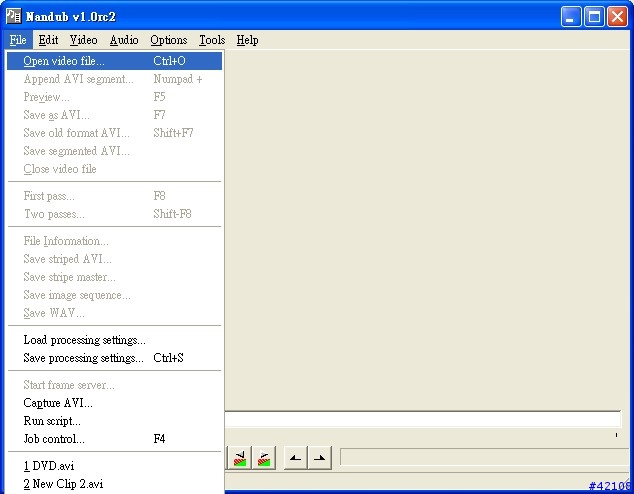Choose Open video file from the menu
634x494 pixels.
coord(114,61)
